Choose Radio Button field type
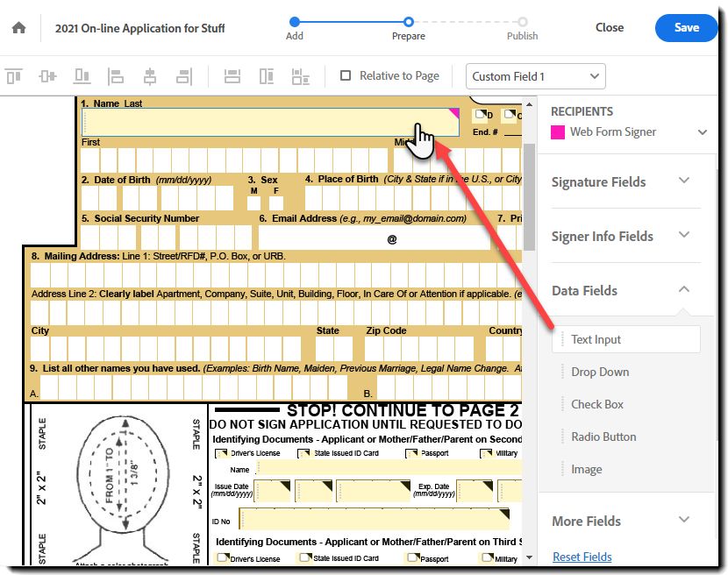 (626, 437)
